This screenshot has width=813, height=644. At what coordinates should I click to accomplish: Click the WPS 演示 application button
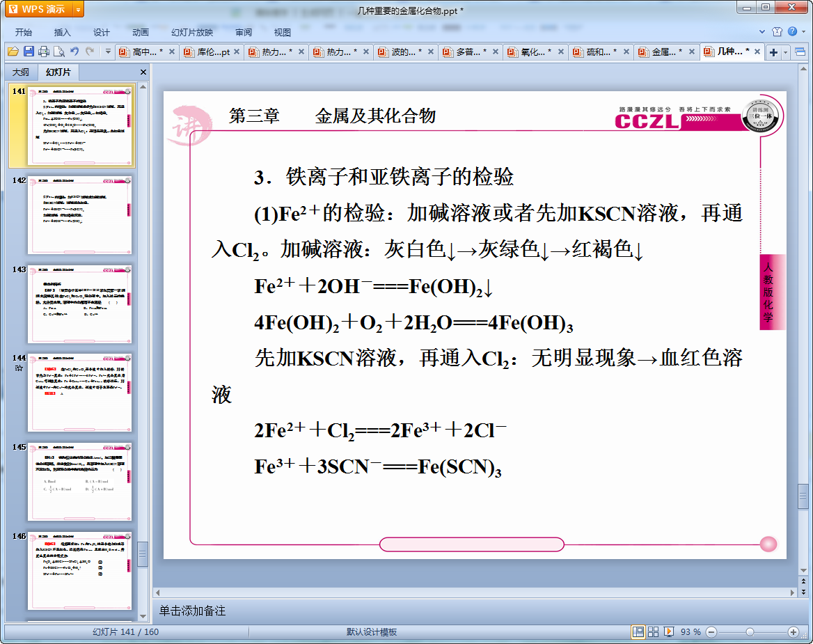[x=39, y=9]
